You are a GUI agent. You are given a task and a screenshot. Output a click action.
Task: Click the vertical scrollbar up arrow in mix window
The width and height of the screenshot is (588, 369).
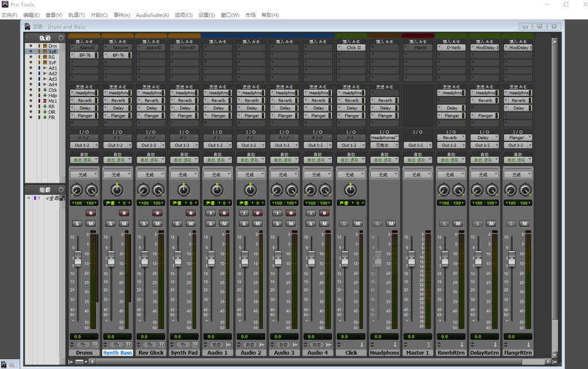pos(555,41)
